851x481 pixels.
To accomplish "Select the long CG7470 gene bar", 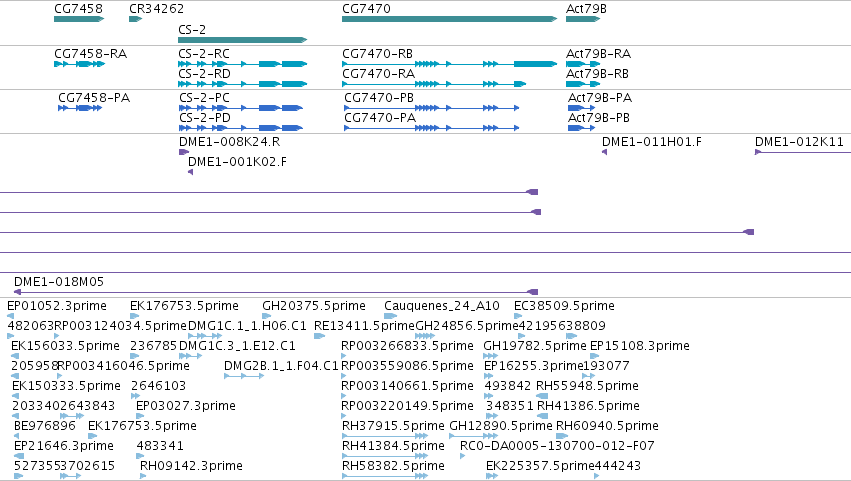I will 449,19.
